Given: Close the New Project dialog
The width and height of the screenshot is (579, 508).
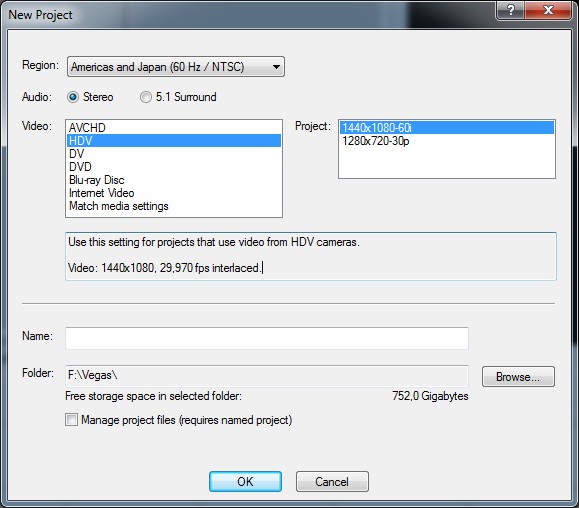Looking at the screenshot, I should 548,10.
